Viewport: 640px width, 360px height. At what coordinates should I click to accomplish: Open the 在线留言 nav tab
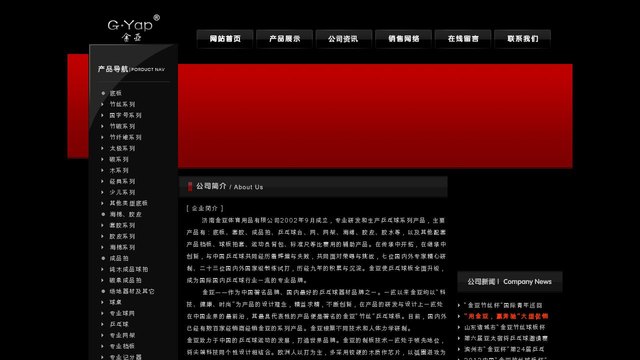463,39
